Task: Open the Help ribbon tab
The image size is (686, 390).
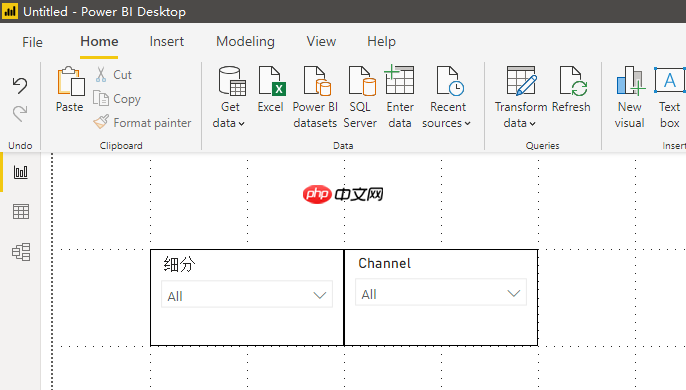Action: click(381, 42)
